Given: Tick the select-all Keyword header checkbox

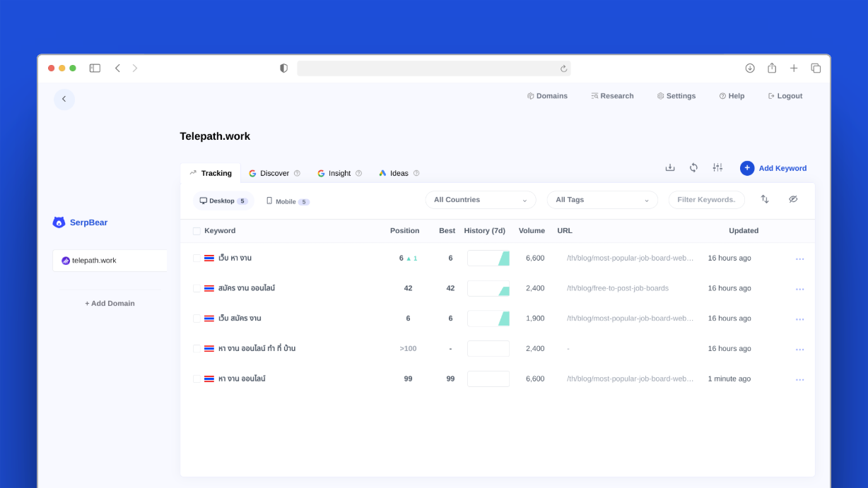Looking at the screenshot, I should pos(197,231).
